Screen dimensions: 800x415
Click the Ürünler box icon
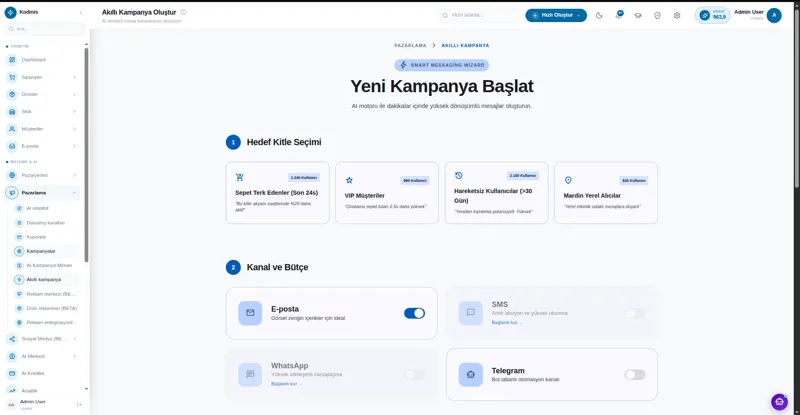click(x=12, y=94)
